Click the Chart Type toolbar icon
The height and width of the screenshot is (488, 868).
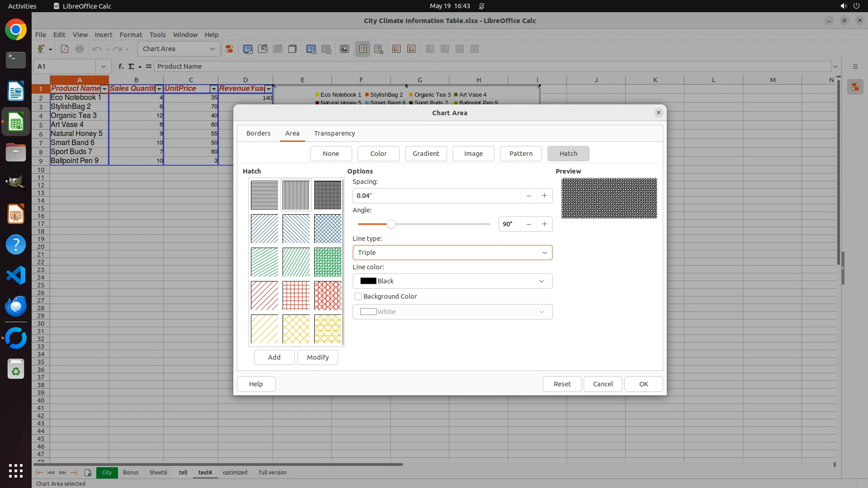pyautogui.click(x=248, y=49)
